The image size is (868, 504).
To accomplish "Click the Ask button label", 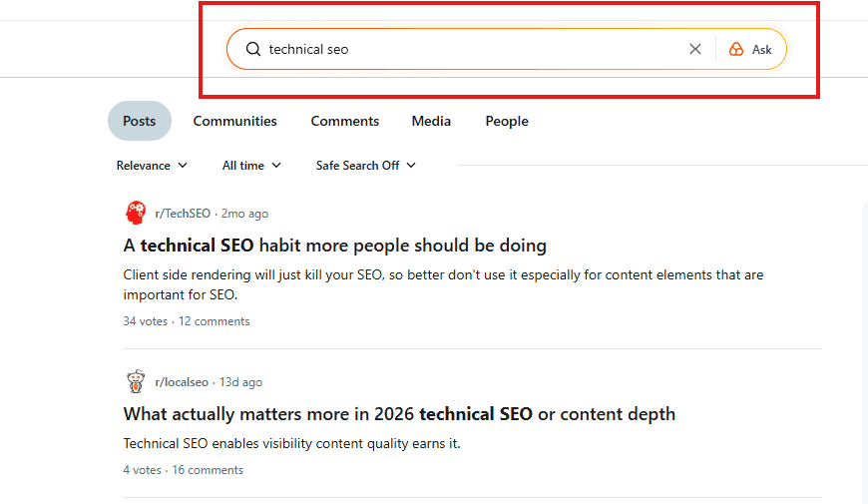I will [761, 50].
